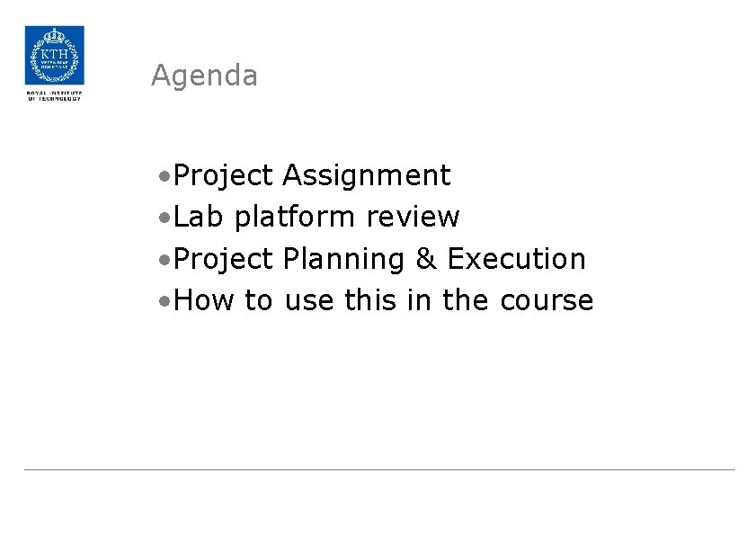Screen dimensions: 756x535
Task: Click the word Execution in third bullet
Action: [516, 260]
